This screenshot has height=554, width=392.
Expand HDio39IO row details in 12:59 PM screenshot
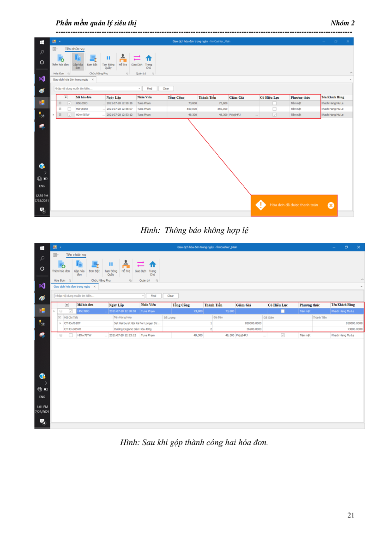(x=60, y=103)
